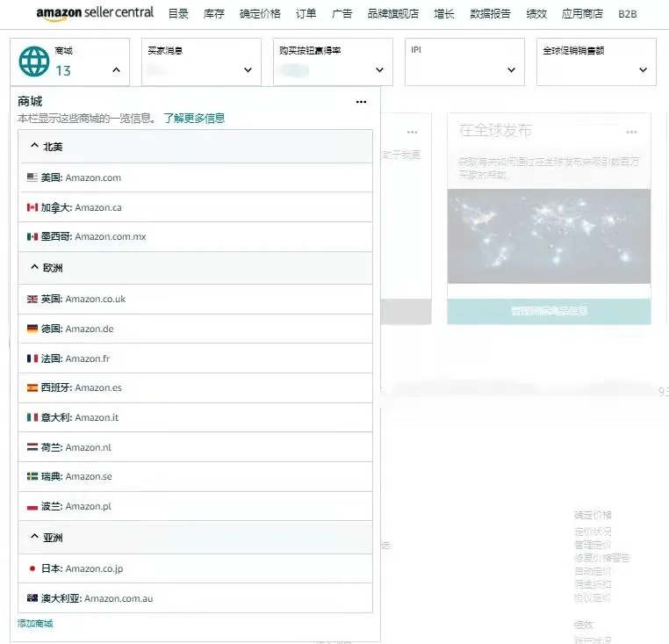
Task: Click the Germany flag beside Amazon.de
Action: (32, 329)
